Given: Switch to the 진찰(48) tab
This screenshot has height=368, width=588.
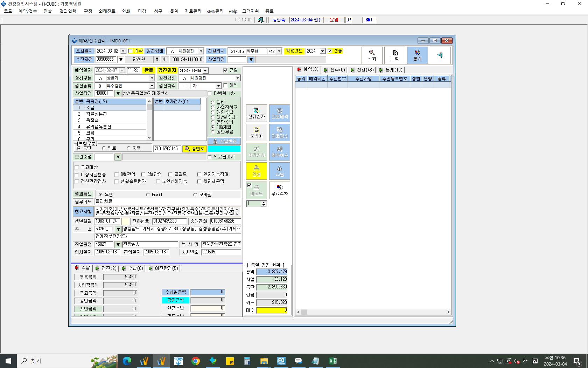Looking at the screenshot, I should pos(362,70).
